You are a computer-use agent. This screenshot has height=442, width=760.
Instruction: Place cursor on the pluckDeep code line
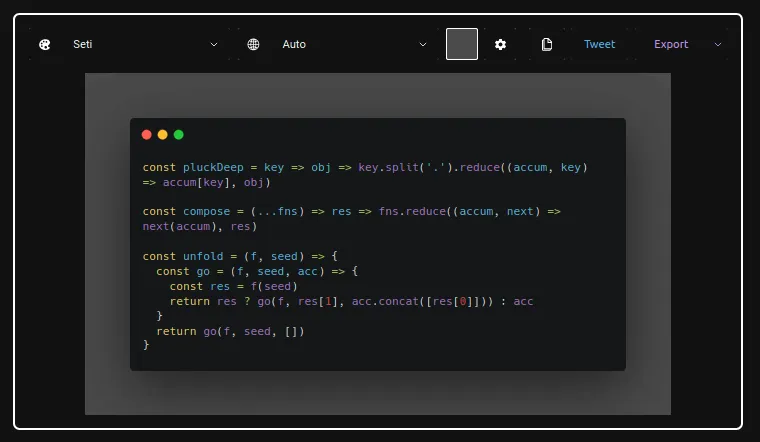point(364,168)
